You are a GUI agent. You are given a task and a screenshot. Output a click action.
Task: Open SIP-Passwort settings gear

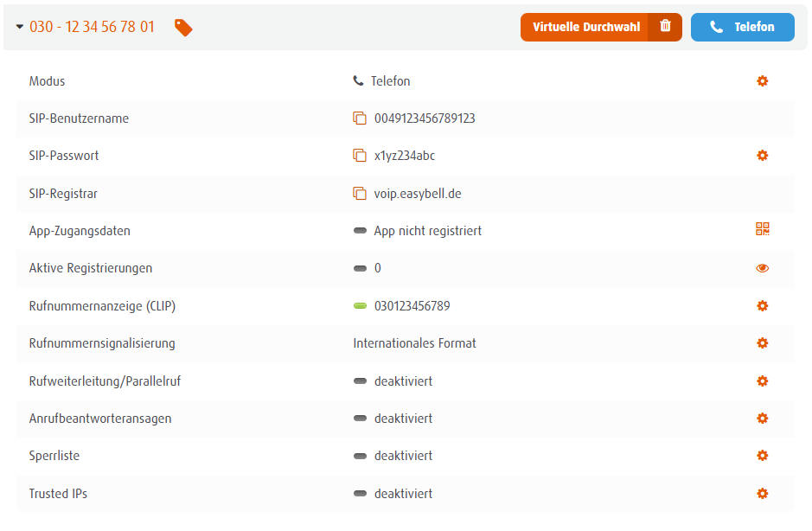tap(762, 156)
